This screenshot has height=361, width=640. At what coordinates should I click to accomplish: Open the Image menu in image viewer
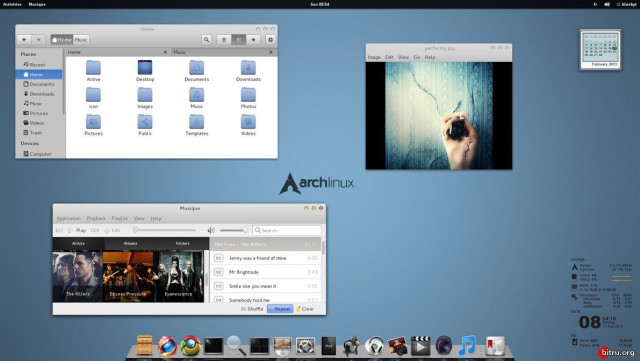[374, 57]
